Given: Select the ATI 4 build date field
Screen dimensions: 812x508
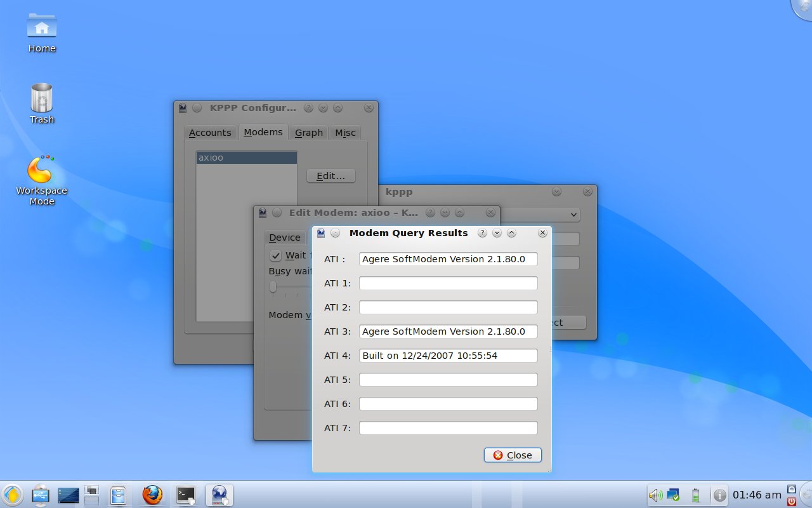Looking at the screenshot, I should click(448, 356).
